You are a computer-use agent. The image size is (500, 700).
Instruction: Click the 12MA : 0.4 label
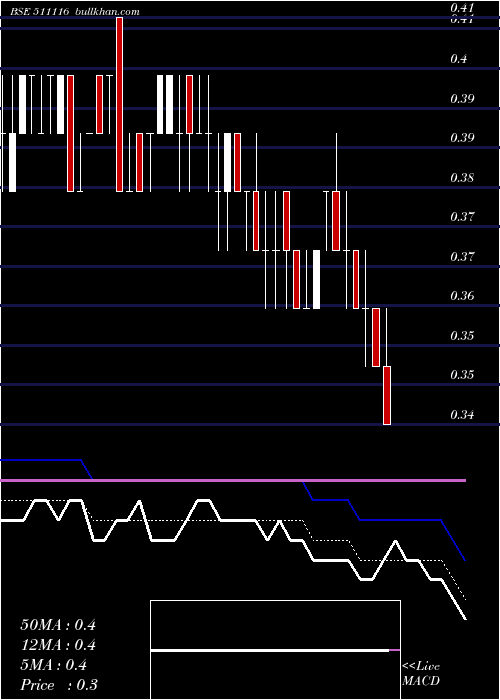[x=58, y=645]
